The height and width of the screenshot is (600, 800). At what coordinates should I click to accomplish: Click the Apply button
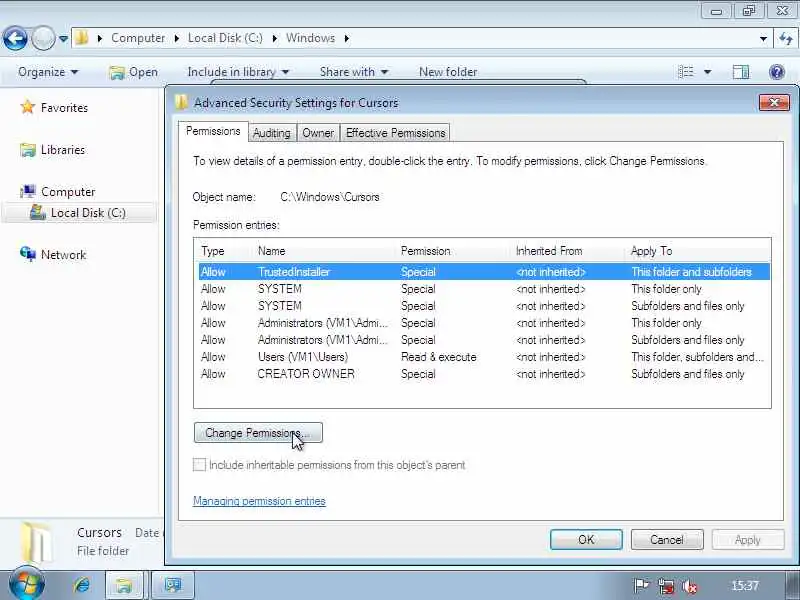[x=748, y=540]
